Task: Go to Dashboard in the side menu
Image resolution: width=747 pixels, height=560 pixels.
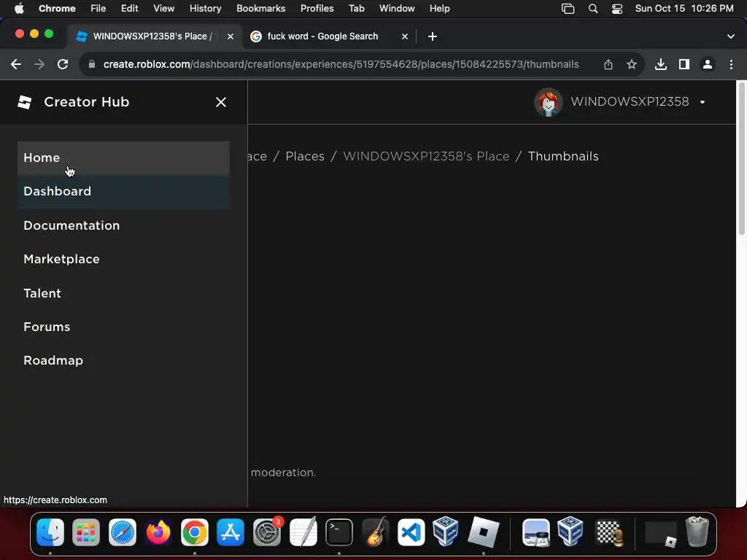Action: (124, 192)
